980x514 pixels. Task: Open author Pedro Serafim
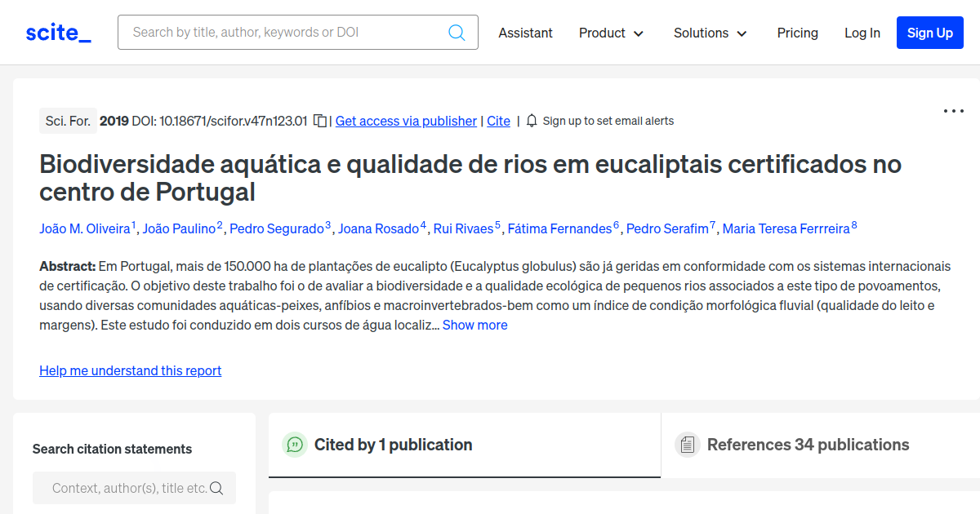[x=667, y=228]
